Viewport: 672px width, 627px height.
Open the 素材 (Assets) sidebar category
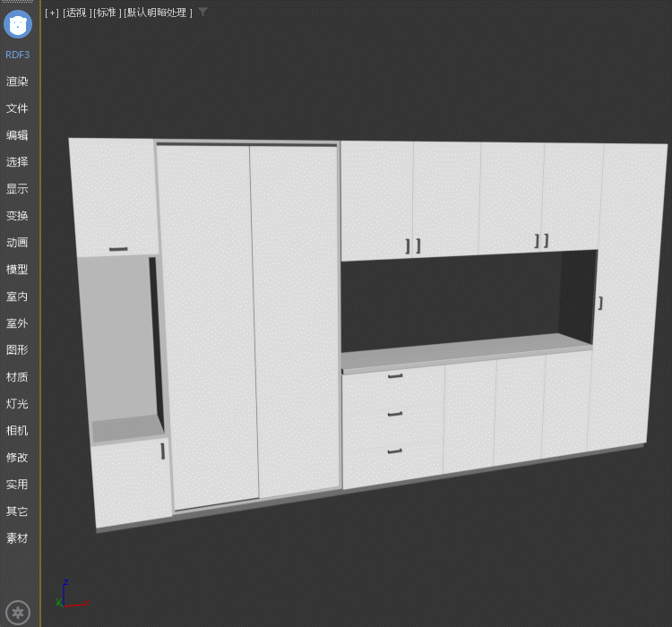[18, 538]
